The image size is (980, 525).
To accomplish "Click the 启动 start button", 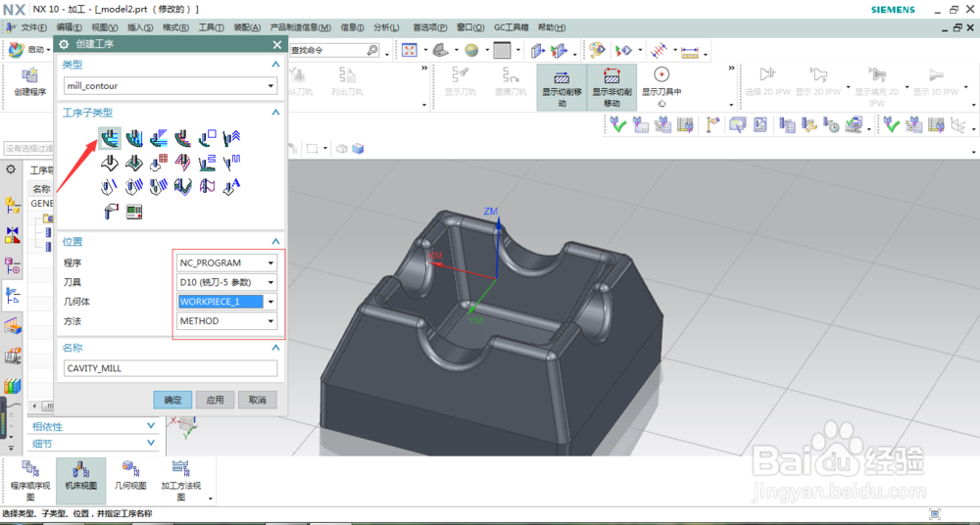I will point(30,49).
